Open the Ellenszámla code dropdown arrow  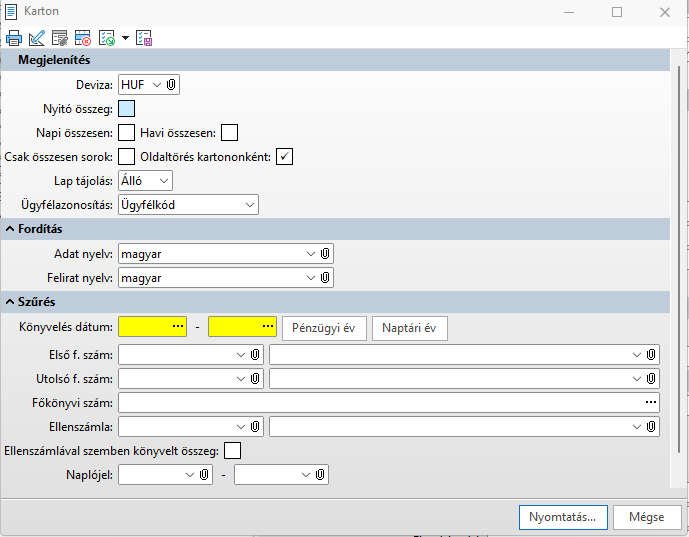tap(241, 426)
